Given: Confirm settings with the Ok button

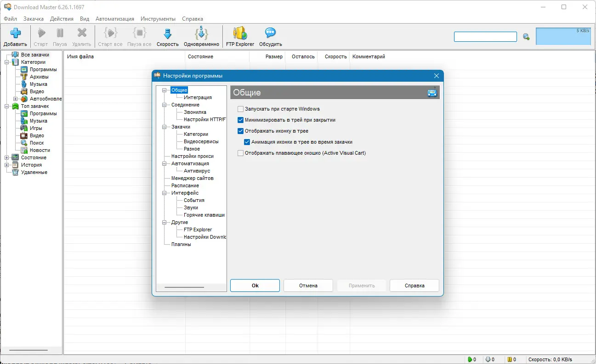Looking at the screenshot, I should click(255, 286).
